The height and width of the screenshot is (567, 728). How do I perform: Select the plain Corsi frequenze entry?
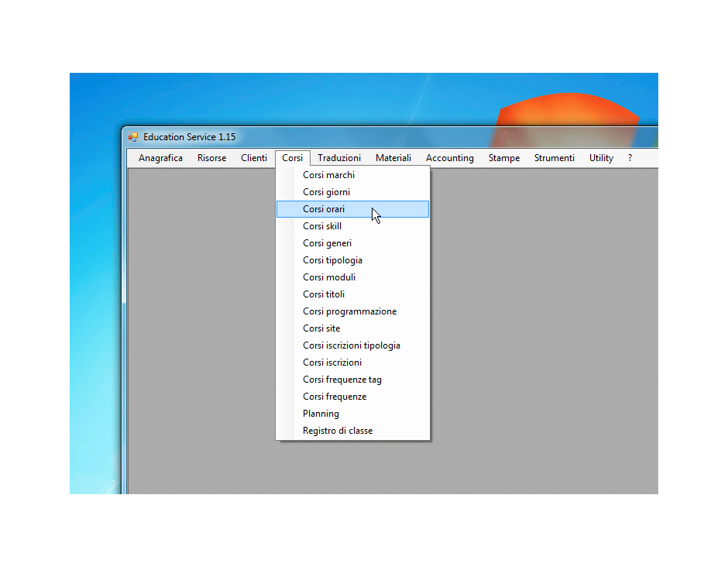tap(353, 397)
